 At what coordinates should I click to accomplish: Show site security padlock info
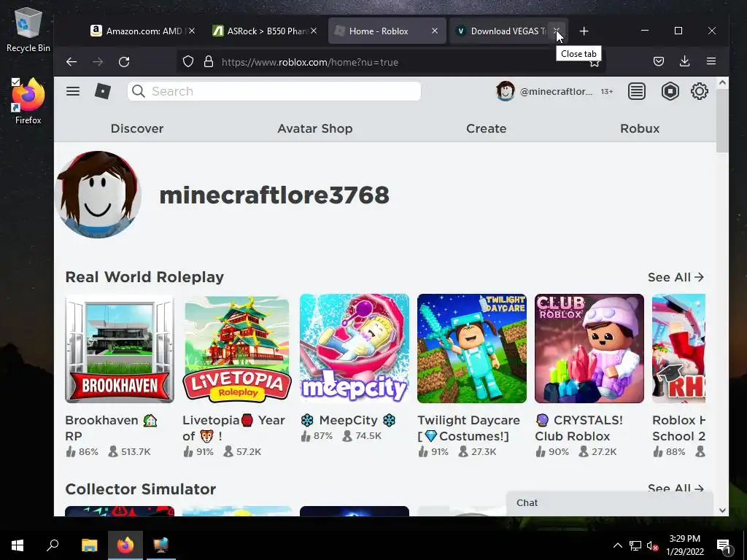(x=209, y=62)
